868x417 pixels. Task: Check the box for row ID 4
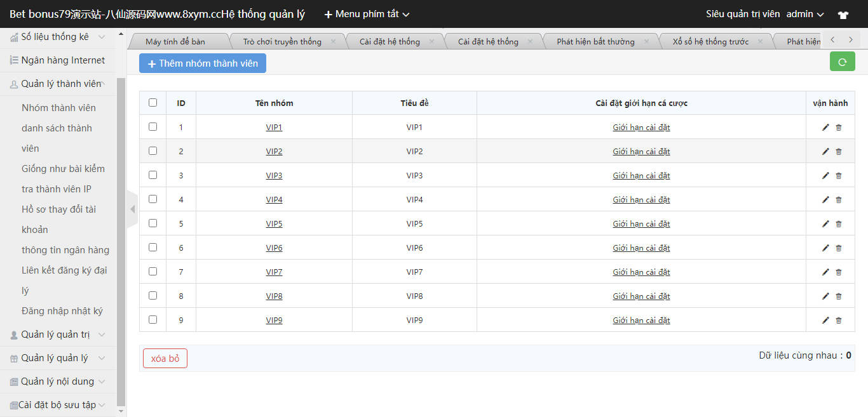153,199
